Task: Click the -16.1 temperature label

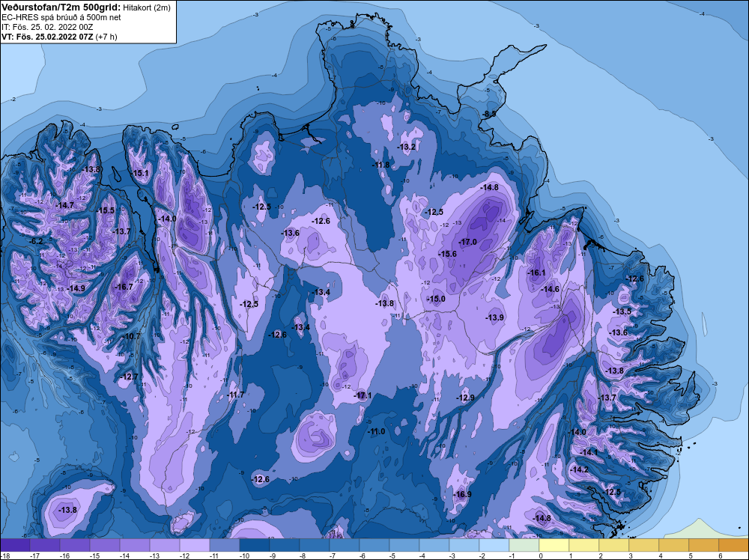Action: pyautogui.click(x=536, y=273)
